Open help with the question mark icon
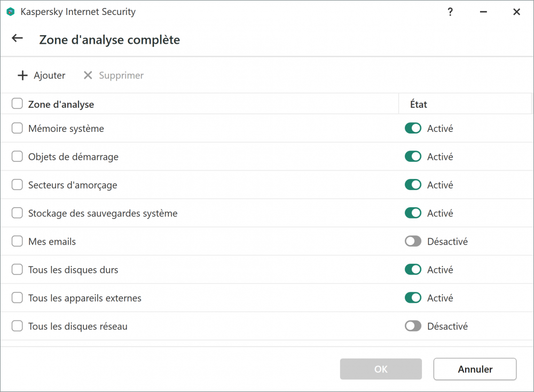 pos(450,12)
